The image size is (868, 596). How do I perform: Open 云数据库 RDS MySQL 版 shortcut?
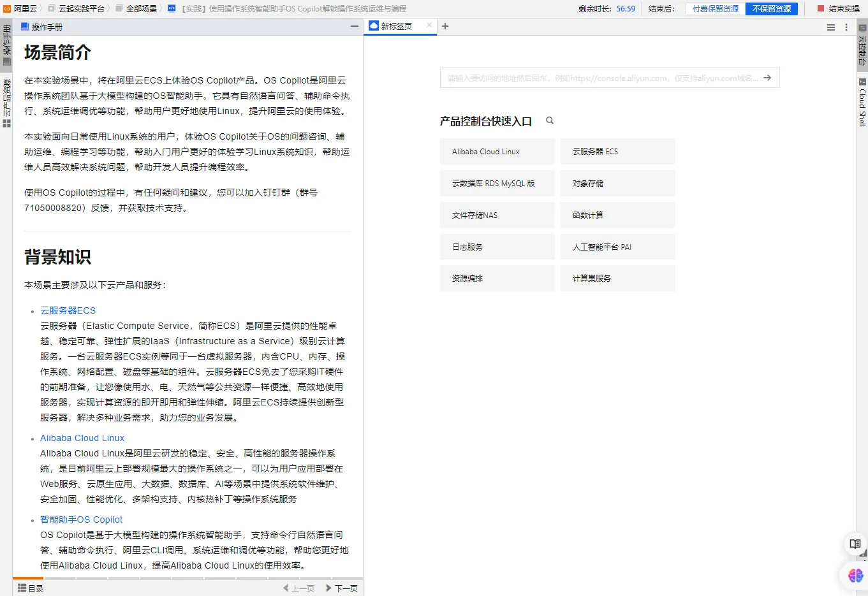(497, 184)
